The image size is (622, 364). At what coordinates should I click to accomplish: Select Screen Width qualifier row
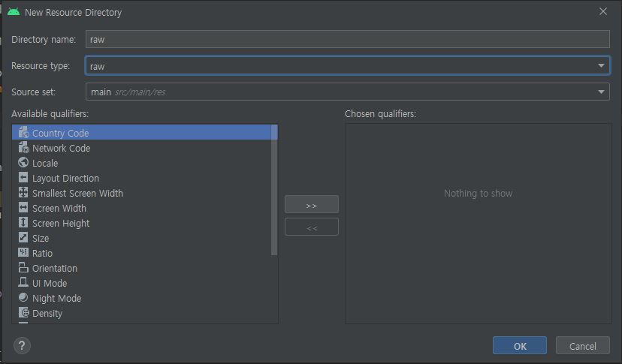point(142,208)
